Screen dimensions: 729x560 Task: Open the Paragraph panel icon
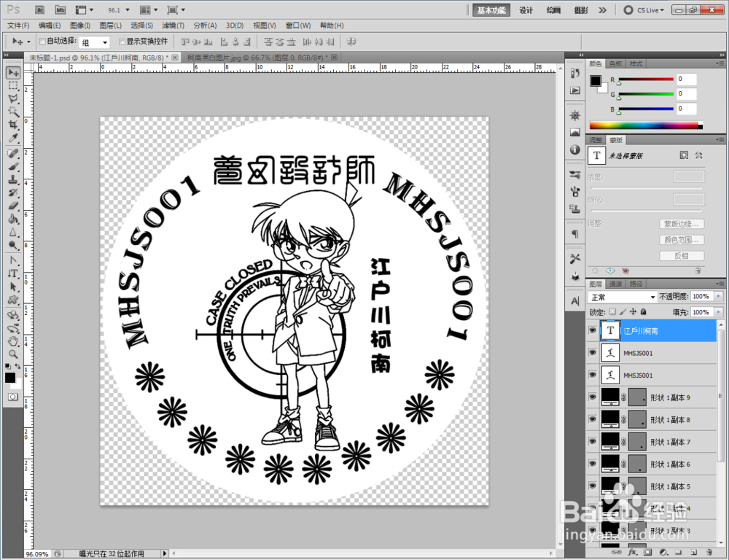[x=575, y=234]
